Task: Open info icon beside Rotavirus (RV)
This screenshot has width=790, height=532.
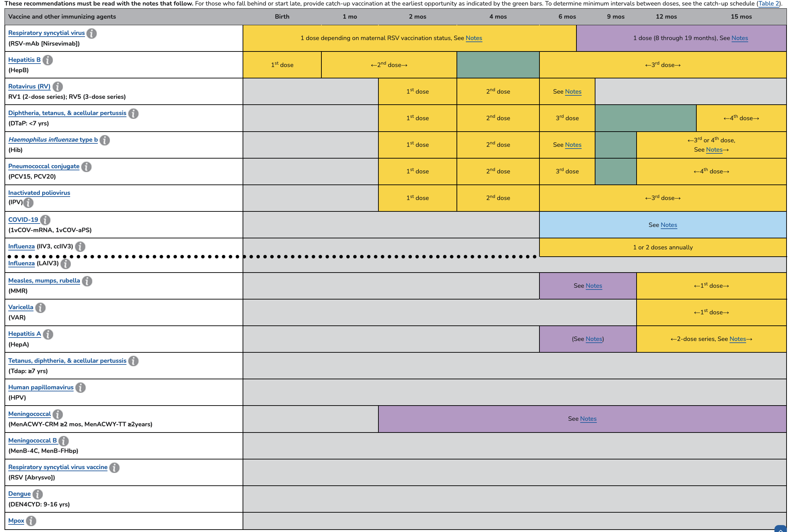Action: coord(58,87)
